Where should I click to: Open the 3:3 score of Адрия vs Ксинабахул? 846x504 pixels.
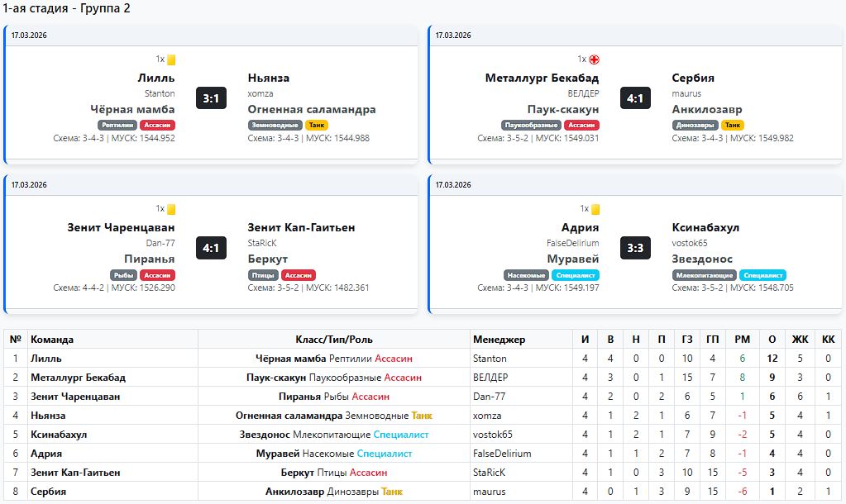coord(635,248)
